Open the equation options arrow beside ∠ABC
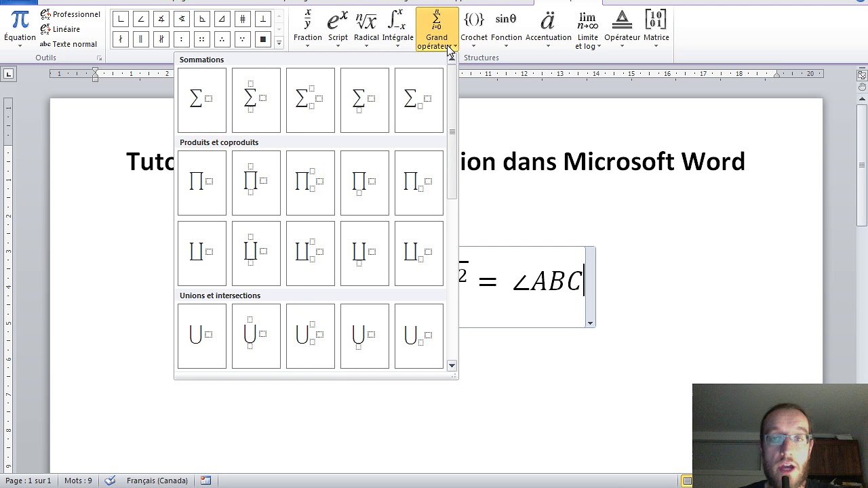Viewport: 868px width, 488px height. point(590,323)
